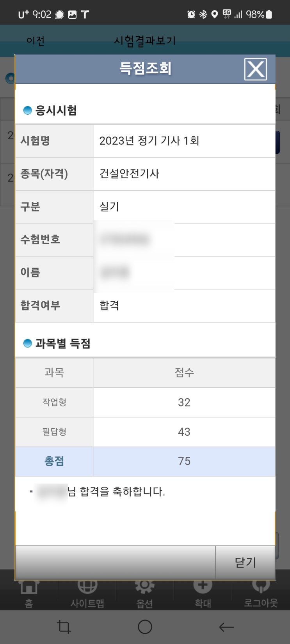Tap the 합격여부 result 합격

(109, 305)
